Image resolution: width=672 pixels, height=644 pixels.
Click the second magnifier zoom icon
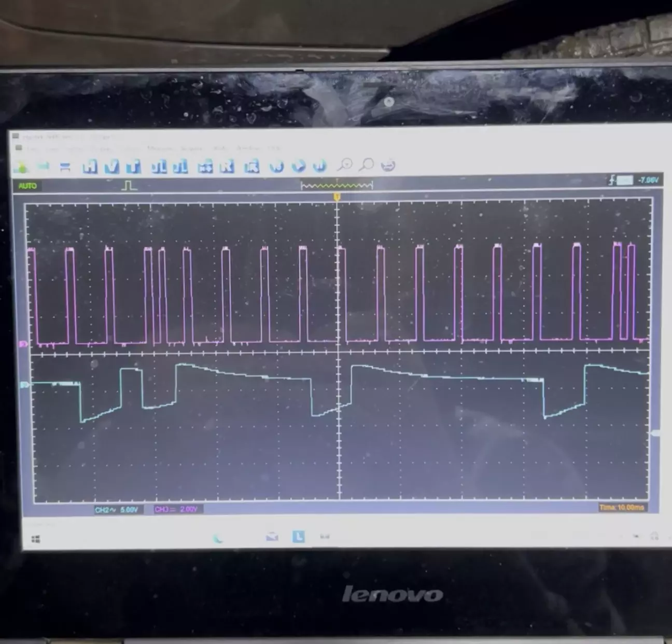(x=367, y=165)
